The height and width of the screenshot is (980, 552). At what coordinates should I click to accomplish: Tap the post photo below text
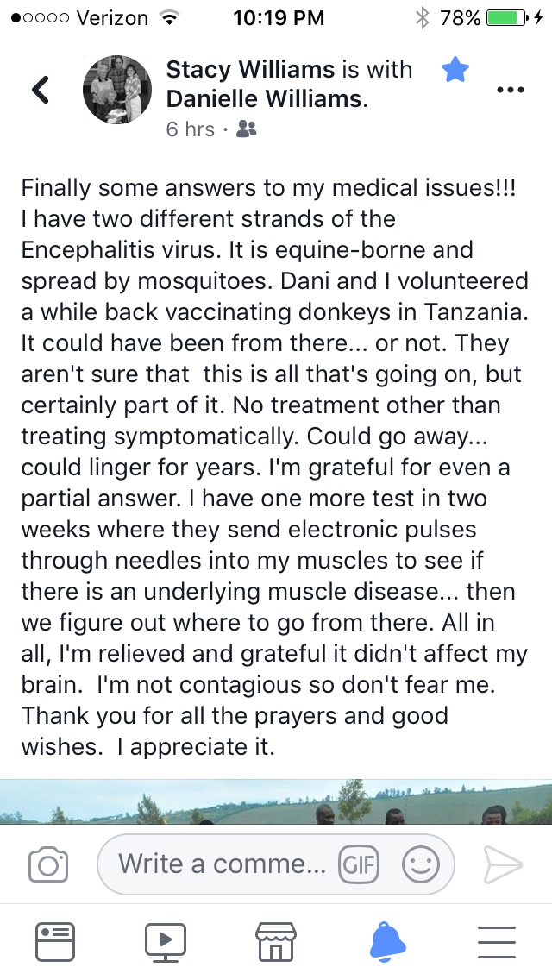point(276,802)
